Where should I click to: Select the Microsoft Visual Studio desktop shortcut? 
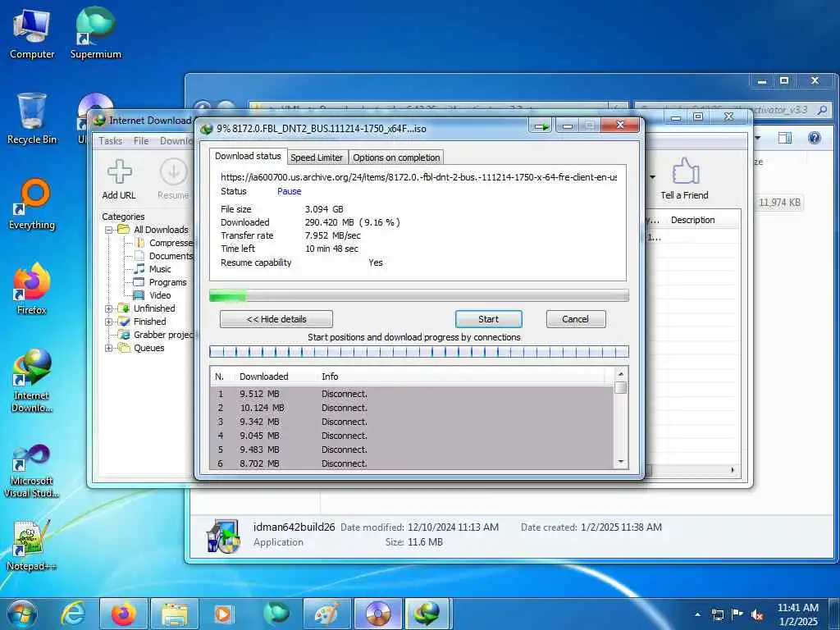click(32, 472)
